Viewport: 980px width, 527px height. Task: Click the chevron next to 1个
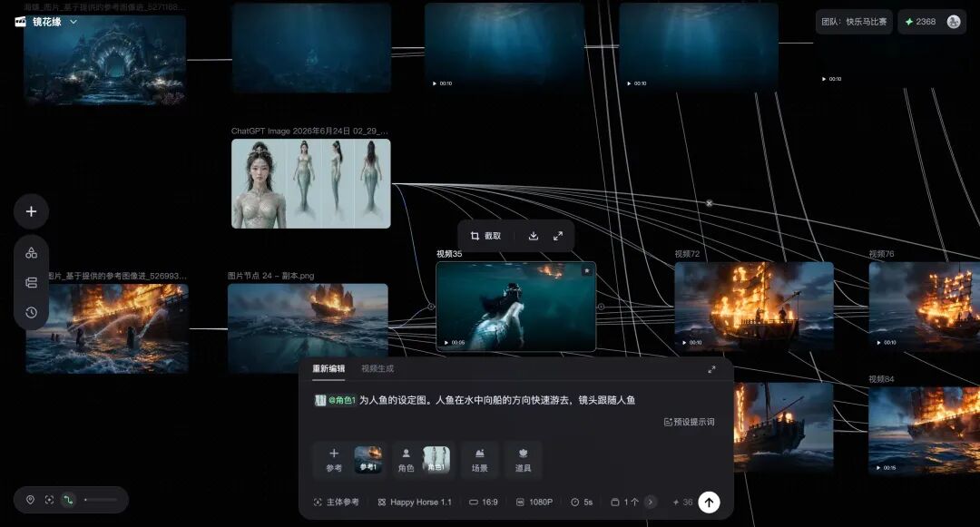click(x=650, y=502)
